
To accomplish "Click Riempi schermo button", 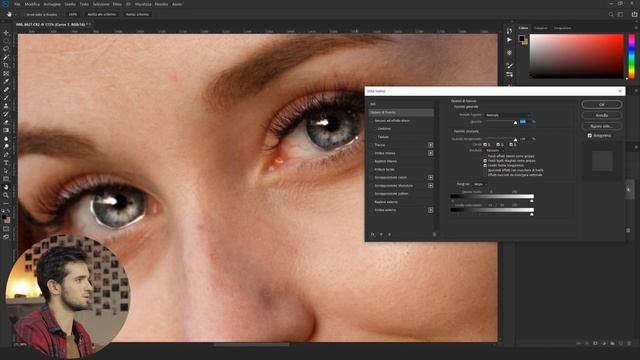I will point(137,14).
